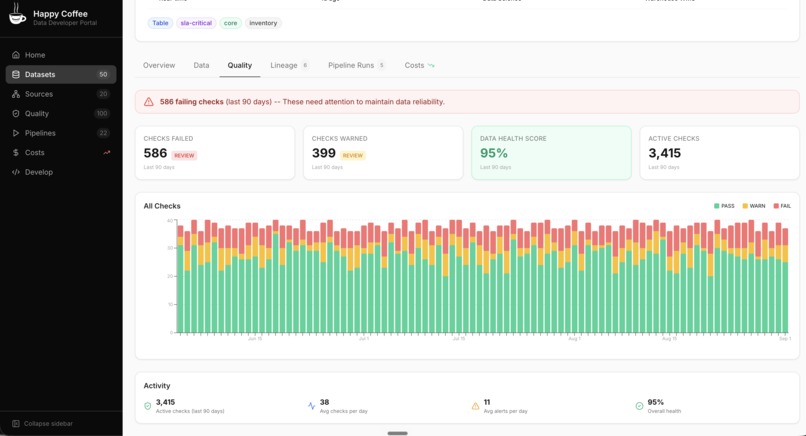Click the Costs dollar sign icon
806x436 pixels.
click(x=16, y=153)
